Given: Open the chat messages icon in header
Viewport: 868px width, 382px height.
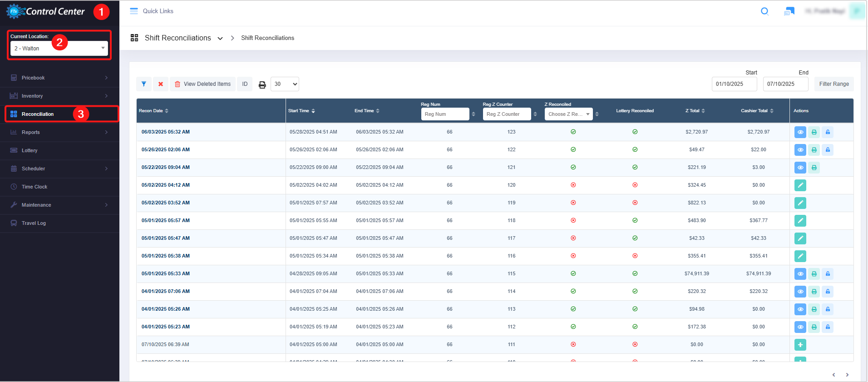Looking at the screenshot, I should [x=789, y=11].
